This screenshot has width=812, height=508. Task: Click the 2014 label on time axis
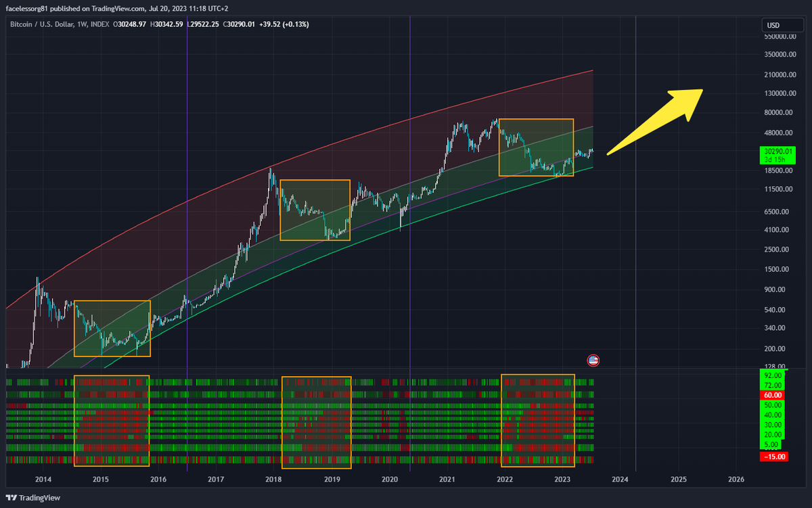(x=43, y=479)
